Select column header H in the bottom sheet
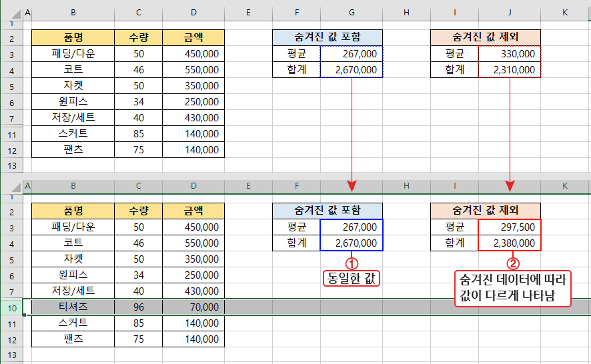The image size is (591, 364). click(x=406, y=186)
